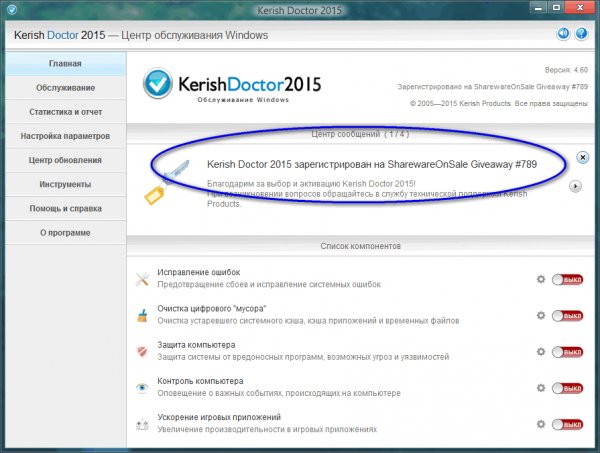
Task: Open gear settings for Контроль компьютера
Action: [x=541, y=388]
